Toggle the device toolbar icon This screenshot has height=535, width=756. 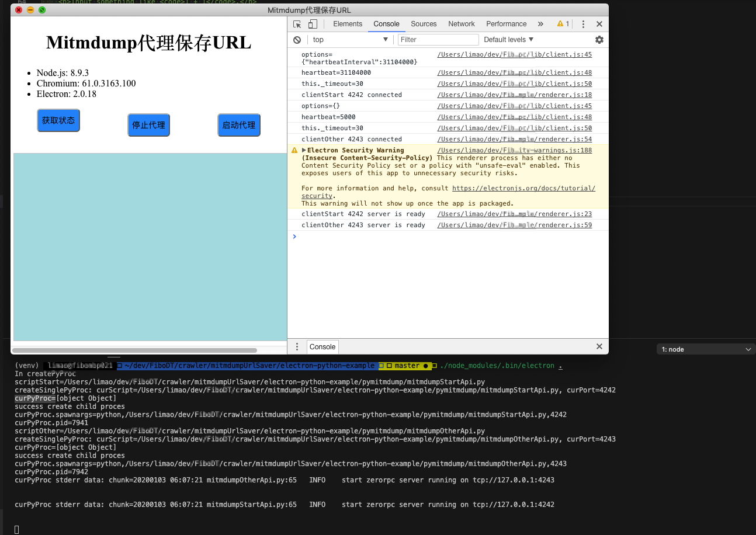pyautogui.click(x=313, y=24)
